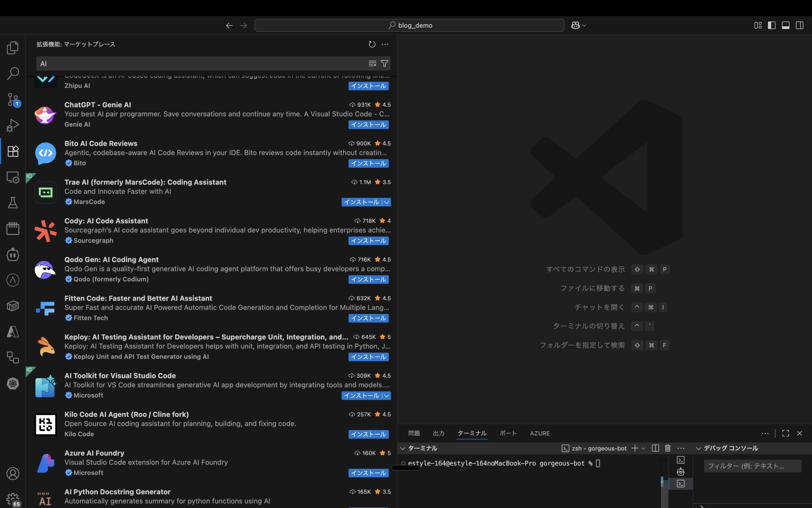
Task: Select the Copilot robot terminal entry in list
Action: [x=680, y=472]
